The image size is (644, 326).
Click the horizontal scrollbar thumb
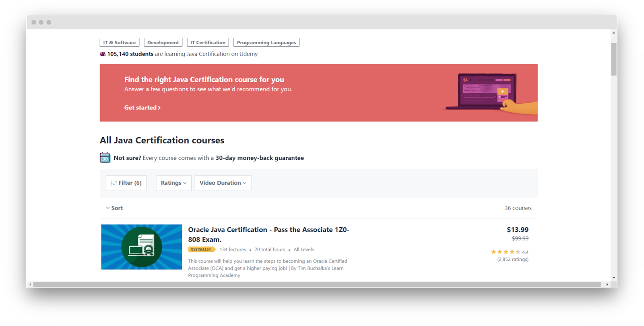317,285
